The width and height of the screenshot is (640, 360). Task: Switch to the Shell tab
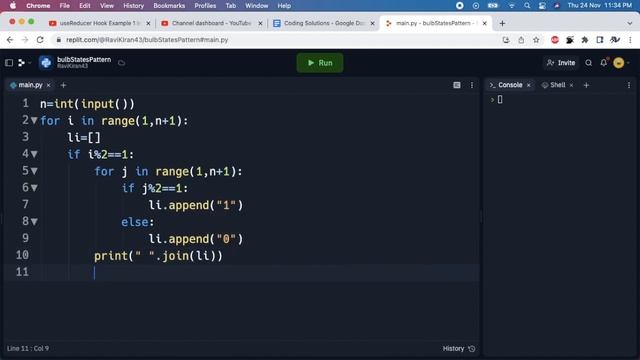coord(553,85)
